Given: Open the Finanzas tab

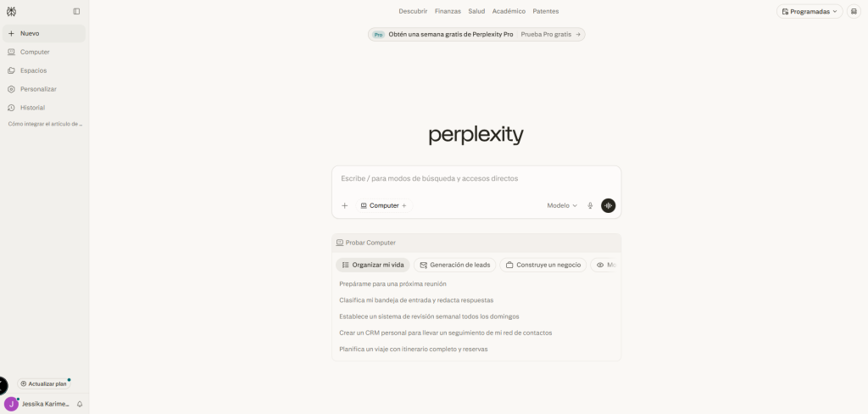Looking at the screenshot, I should 448,11.
